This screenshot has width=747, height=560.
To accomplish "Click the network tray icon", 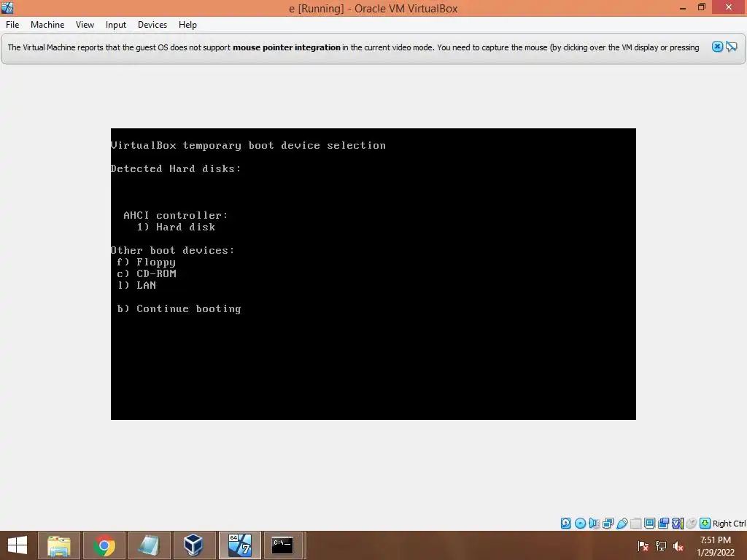I will [661, 545].
